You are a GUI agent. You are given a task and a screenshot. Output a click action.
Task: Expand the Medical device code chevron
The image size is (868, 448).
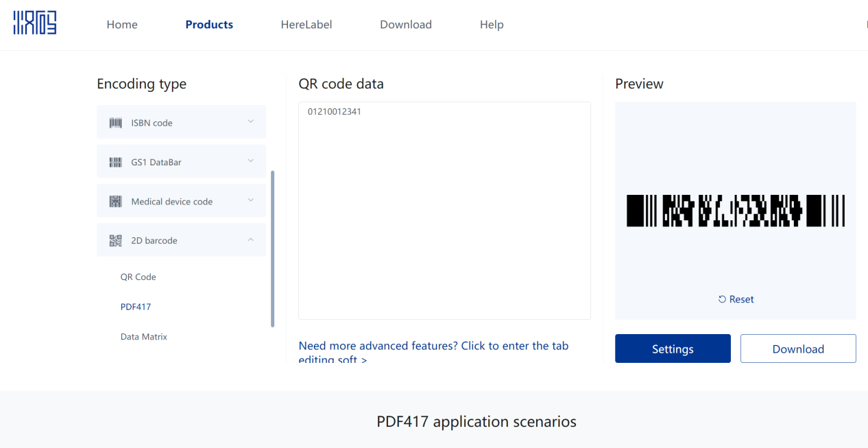coord(250,200)
